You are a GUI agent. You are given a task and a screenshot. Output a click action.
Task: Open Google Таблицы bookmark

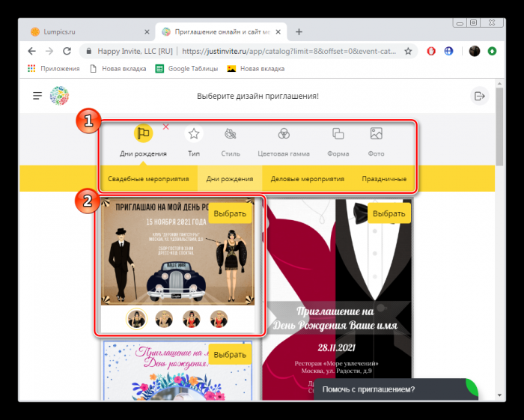(187, 68)
